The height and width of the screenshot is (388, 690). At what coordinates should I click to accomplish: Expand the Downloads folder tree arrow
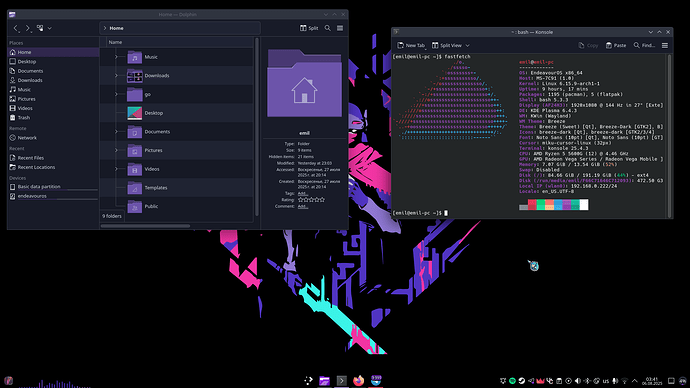(116, 76)
